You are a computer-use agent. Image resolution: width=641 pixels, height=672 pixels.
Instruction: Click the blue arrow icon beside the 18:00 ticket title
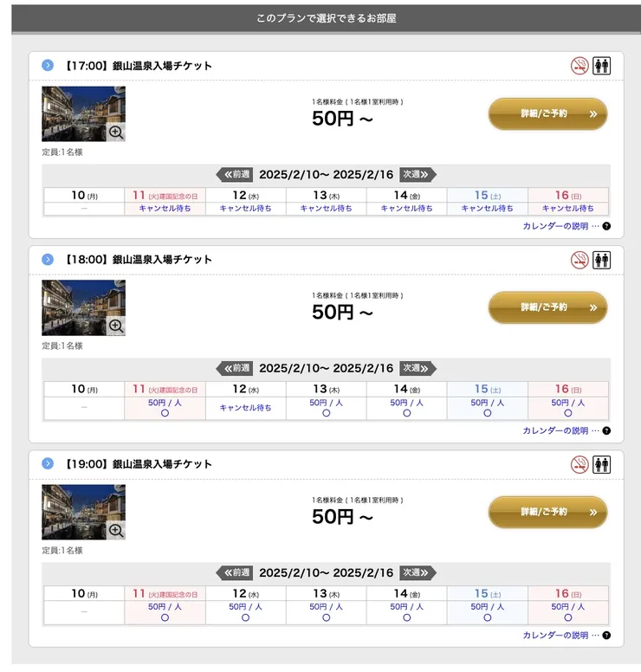(x=49, y=260)
